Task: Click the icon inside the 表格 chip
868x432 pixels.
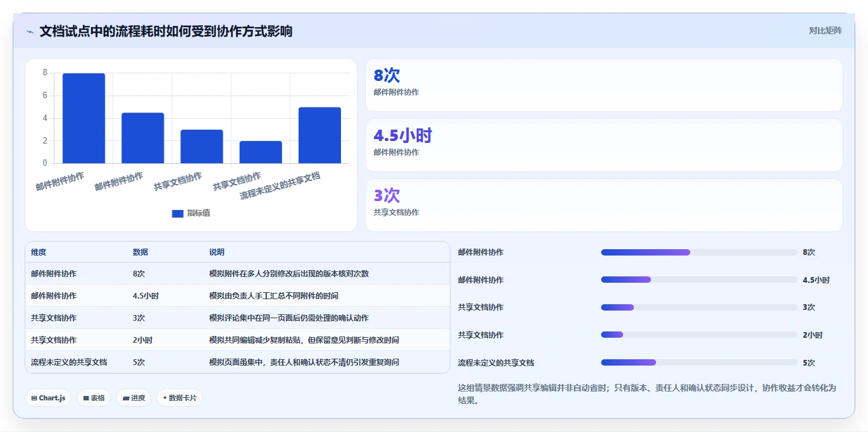Action: (x=86, y=398)
